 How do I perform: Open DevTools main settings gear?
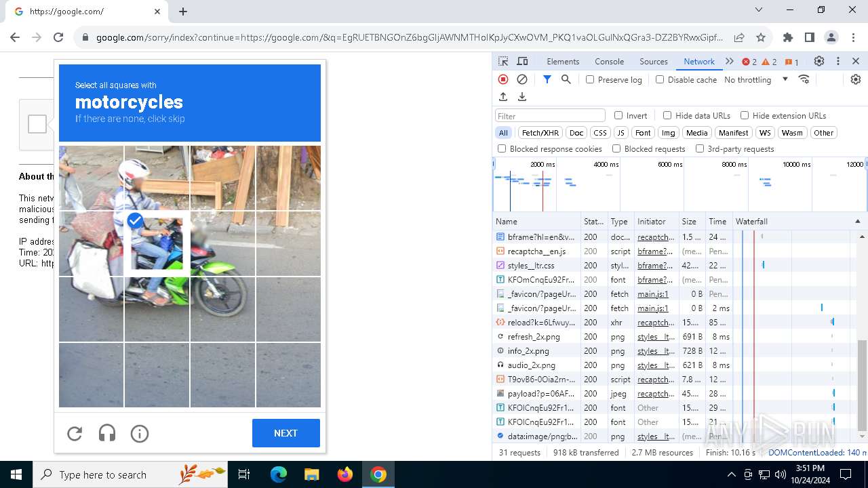point(819,61)
